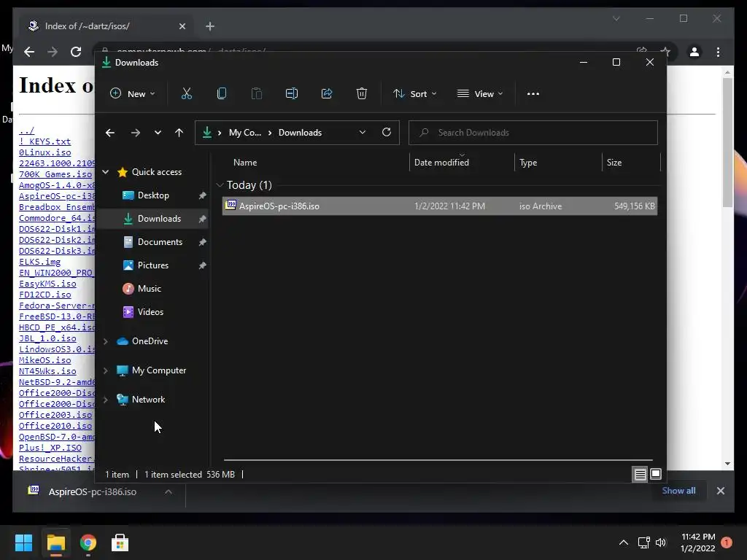
Task: Refresh the Downloads folder view
Action: [x=387, y=133]
